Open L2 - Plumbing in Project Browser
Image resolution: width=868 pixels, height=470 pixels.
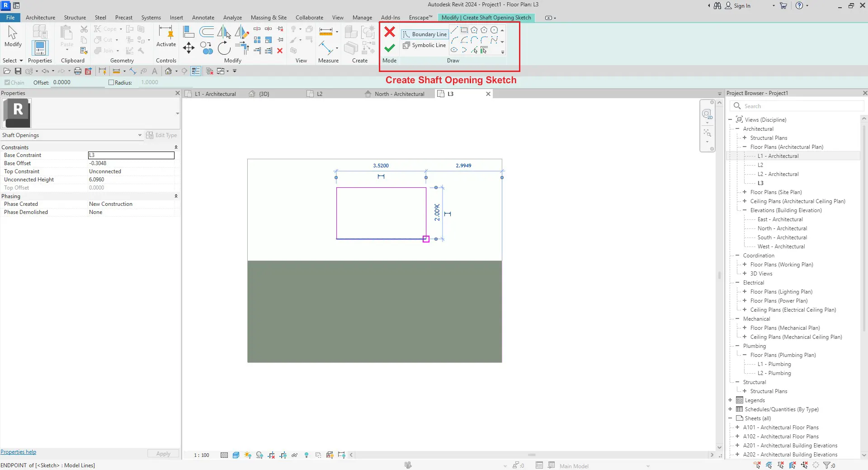(774, 373)
